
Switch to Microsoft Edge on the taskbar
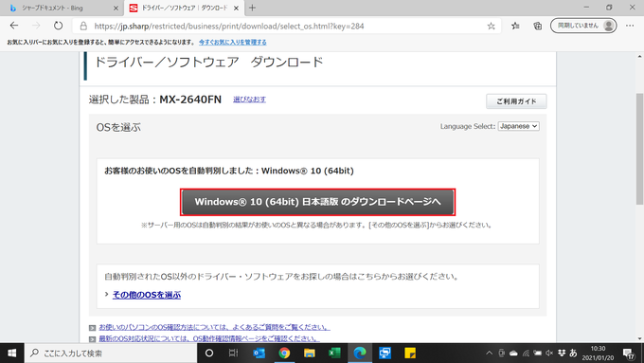(360, 353)
